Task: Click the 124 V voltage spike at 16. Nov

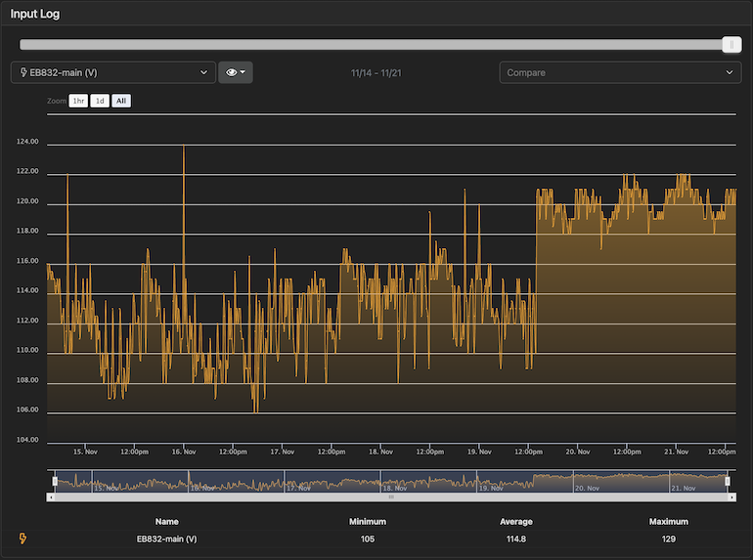Action: [184, 147]
